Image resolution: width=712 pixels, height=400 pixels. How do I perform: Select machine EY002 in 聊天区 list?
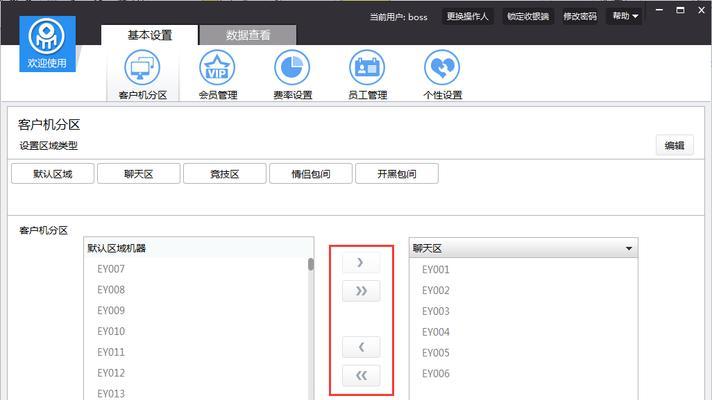[435, 291]
